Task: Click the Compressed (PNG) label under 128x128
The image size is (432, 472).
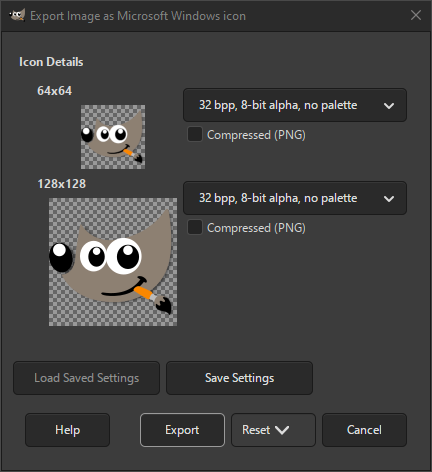Action: 256,228
